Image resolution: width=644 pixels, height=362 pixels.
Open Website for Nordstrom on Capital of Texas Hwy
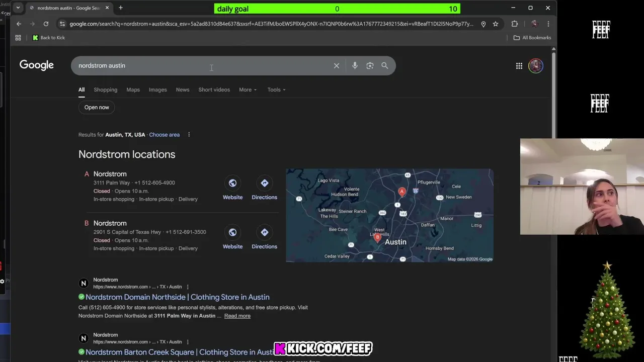(x=232, y=238)
